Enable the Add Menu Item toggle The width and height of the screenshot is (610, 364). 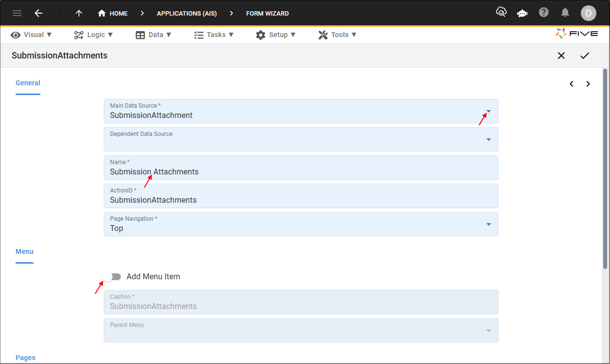(x=112, y=276)
